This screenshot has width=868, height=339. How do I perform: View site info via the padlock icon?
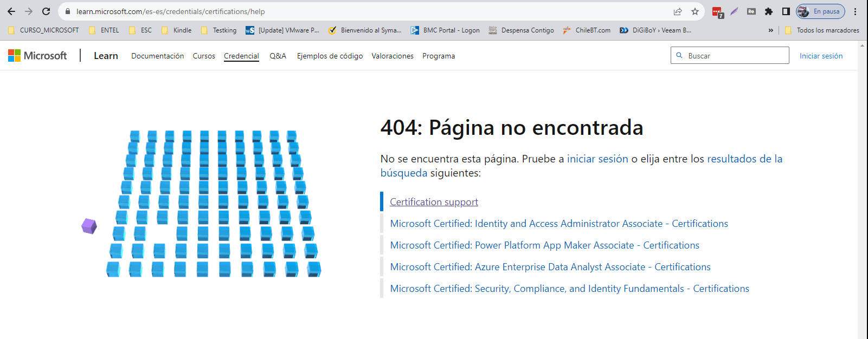[x=68, y=11]
